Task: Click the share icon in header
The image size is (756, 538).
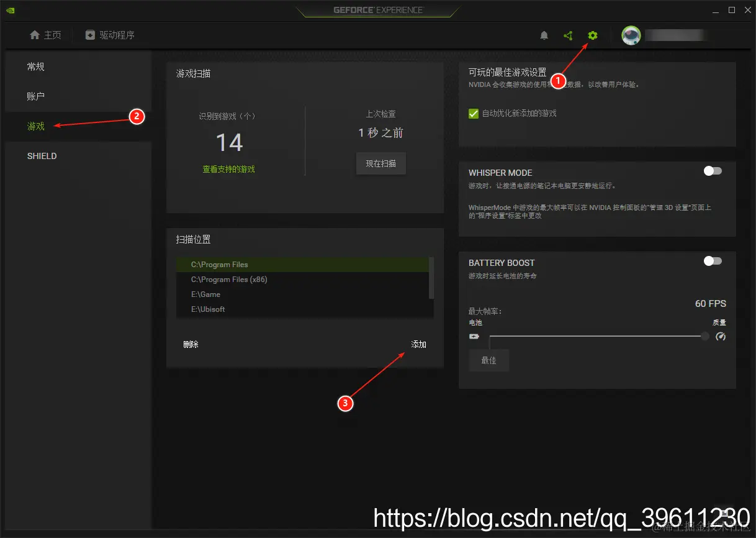Action: click(x=568, y=35)
